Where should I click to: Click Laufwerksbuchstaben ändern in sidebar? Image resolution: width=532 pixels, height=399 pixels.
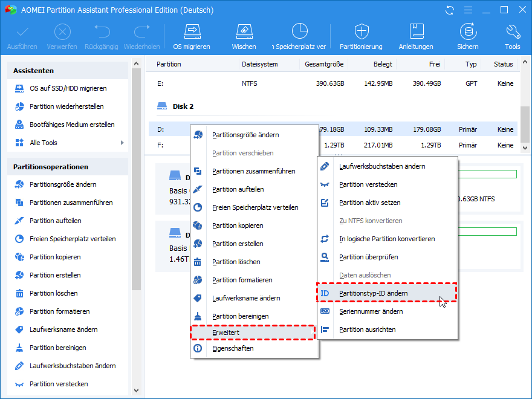pos(73,366)
